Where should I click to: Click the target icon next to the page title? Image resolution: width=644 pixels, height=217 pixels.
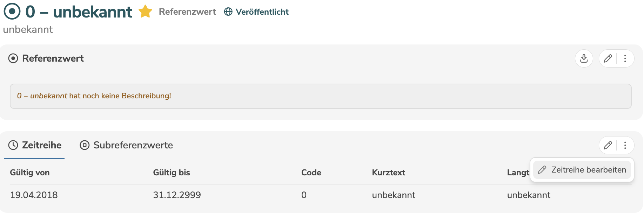pyautogui.click(x=12, y=11)
